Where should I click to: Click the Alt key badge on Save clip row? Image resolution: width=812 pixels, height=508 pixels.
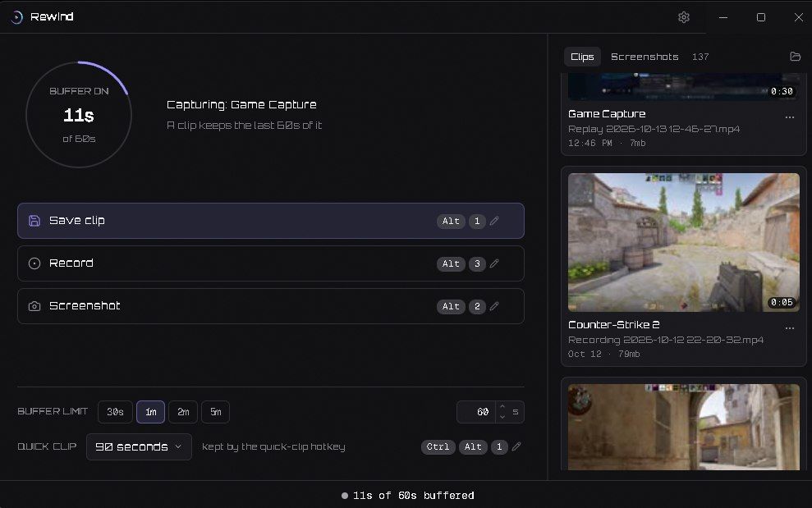(451, 221)
